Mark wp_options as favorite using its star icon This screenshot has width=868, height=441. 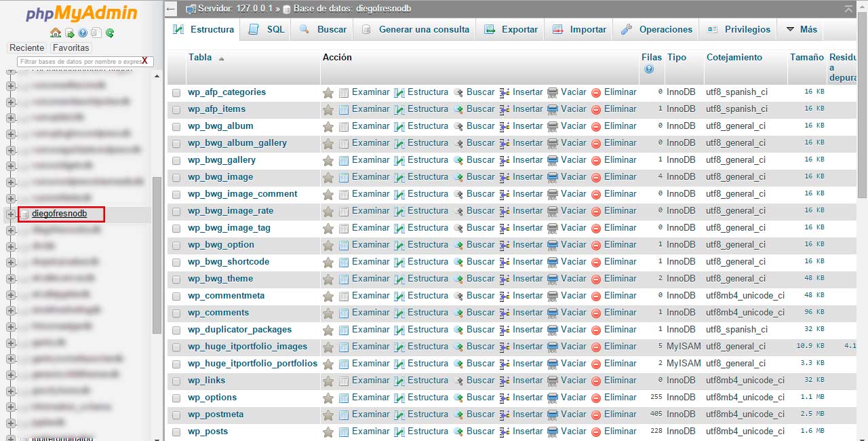[328, 397]
